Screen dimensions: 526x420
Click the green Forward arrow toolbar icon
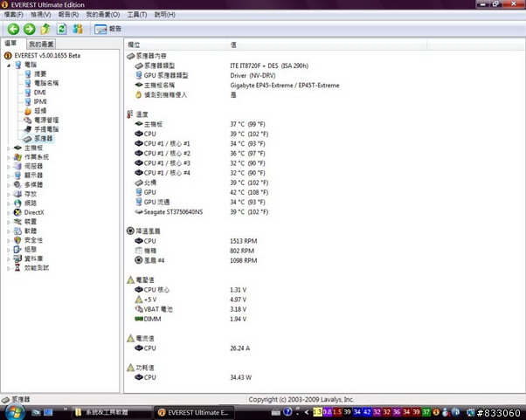pos(30,29)
